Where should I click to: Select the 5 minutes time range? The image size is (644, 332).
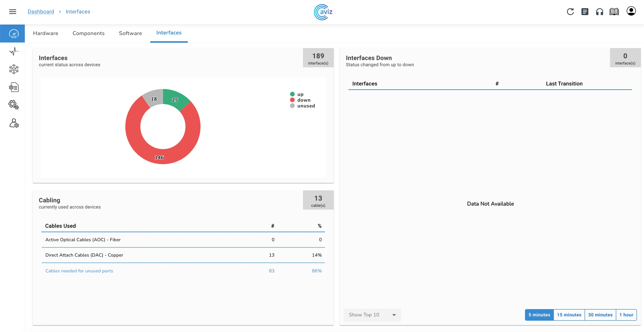(x=539, y=315)
